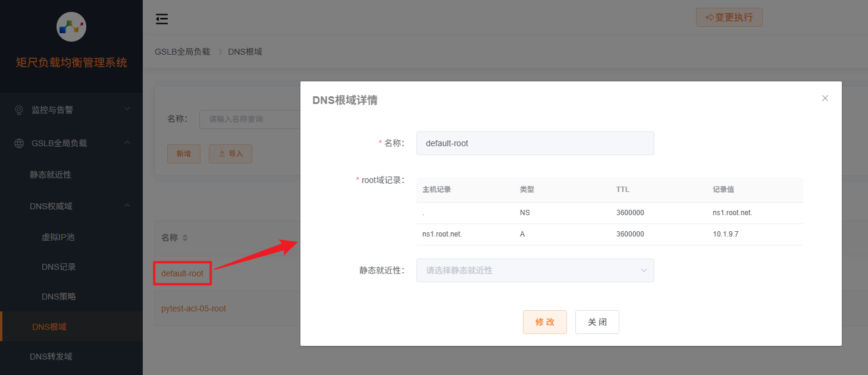This screenshot has width=868, height=375.
Task: Select DNS根域 in the sidebar
Action: point(71,326)
